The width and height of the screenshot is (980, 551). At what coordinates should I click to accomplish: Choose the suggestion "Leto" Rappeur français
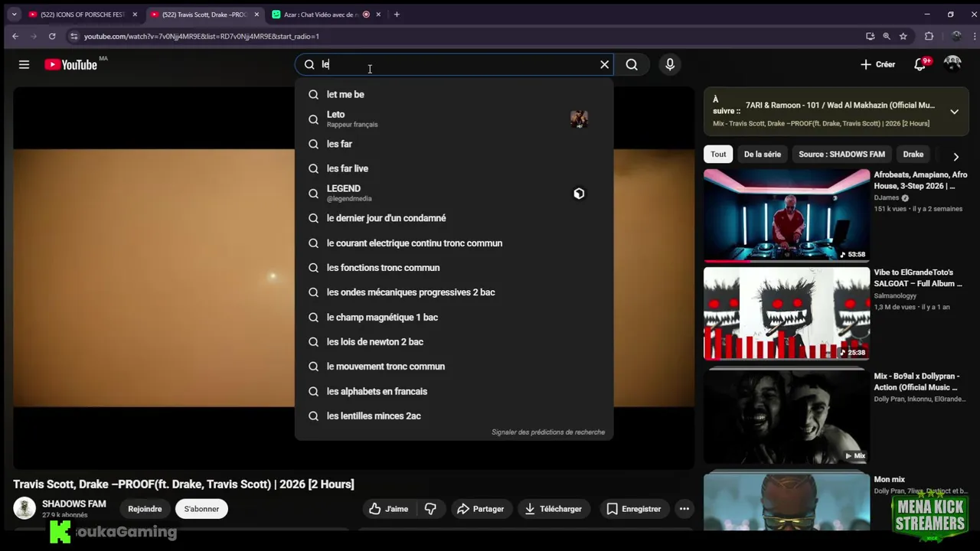(x=454, y=119)
